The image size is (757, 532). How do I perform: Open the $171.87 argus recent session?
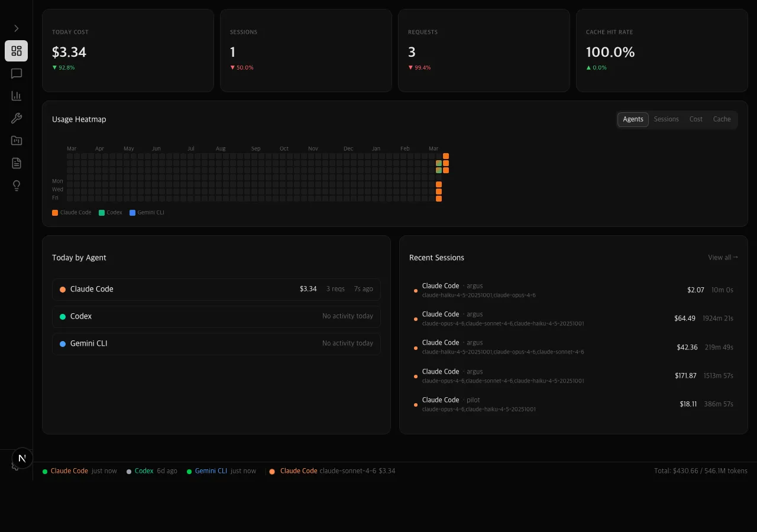click(574, 376)
